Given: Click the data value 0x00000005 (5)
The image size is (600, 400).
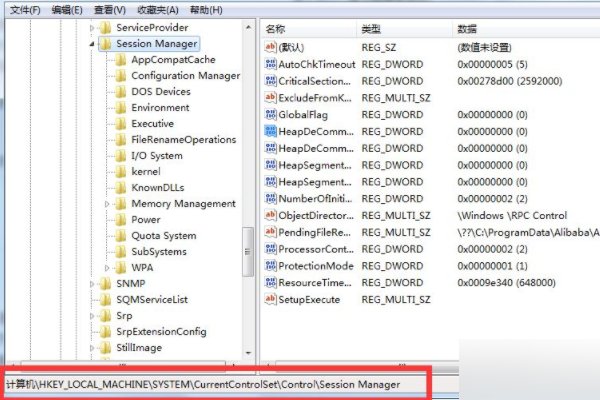Looking at the screenshot, I should click(492, 64).
